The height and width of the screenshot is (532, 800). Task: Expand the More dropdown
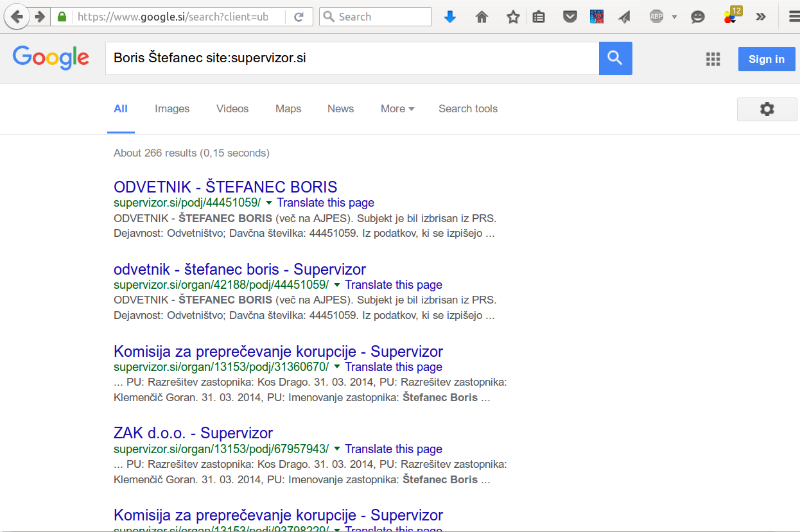pyautogui.click(x=397, y=109)
